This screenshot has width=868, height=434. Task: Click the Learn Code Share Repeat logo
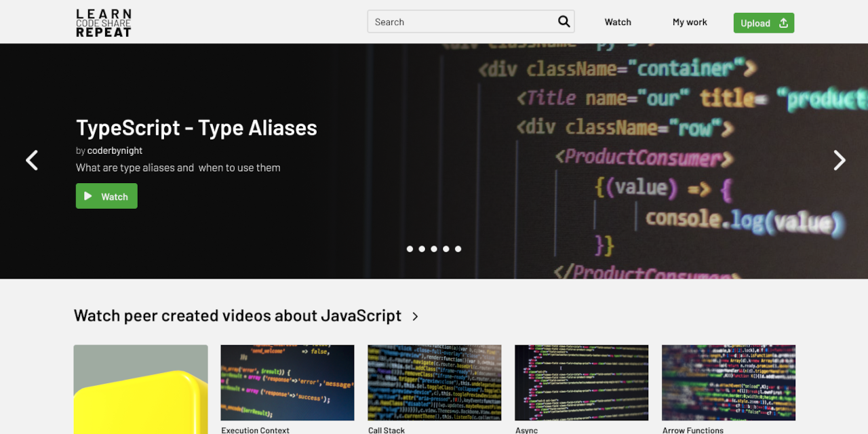(x=103, y=22)
